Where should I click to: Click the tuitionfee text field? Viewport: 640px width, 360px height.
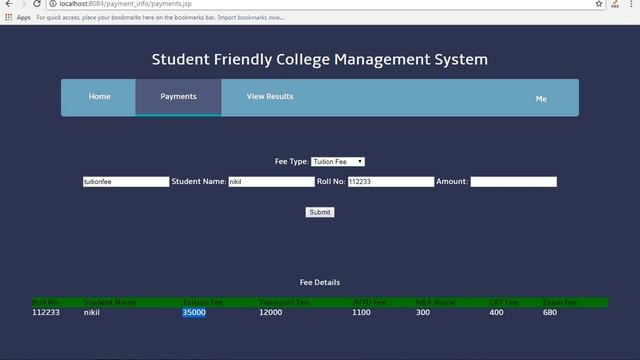click(126, 182)
